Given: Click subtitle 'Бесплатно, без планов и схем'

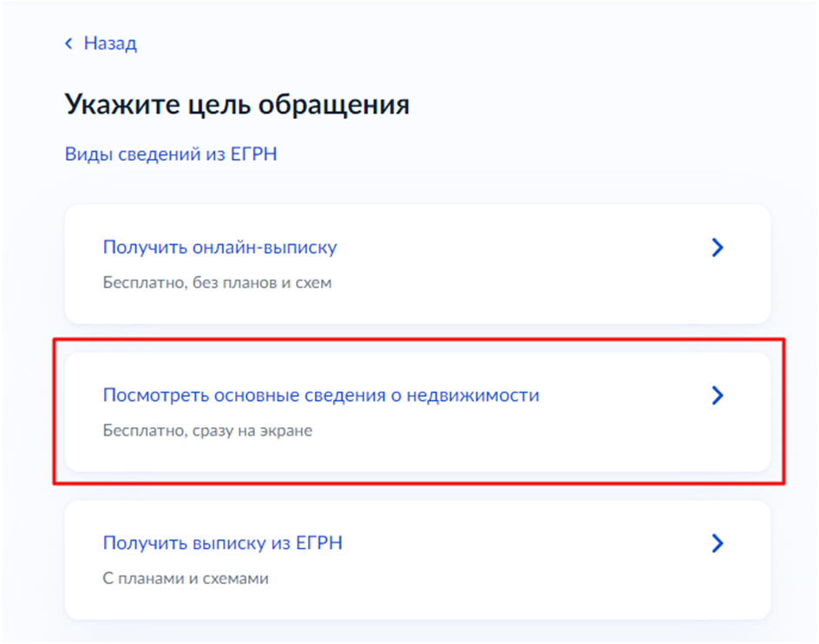Looking at the screenshot, I should (x=217, y=283).
